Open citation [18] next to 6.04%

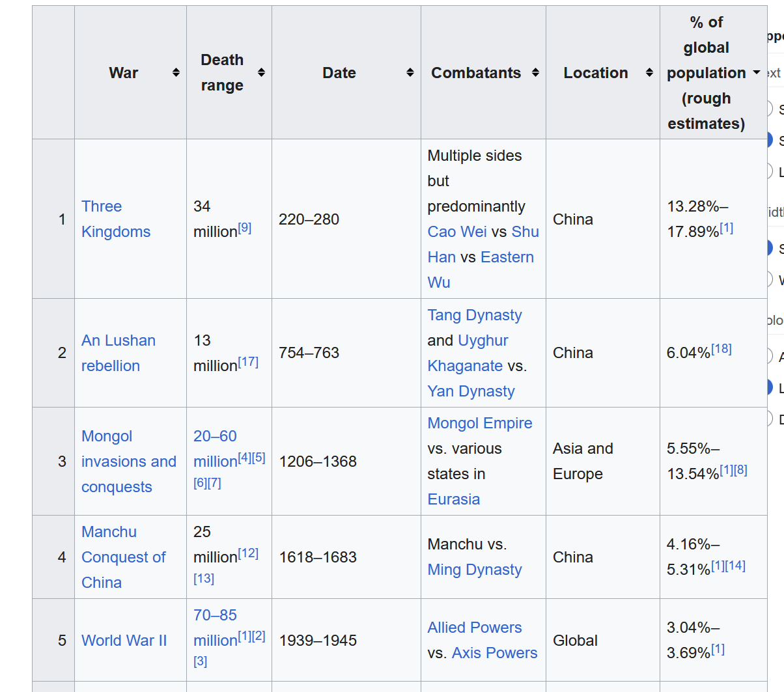click(721, 349)
